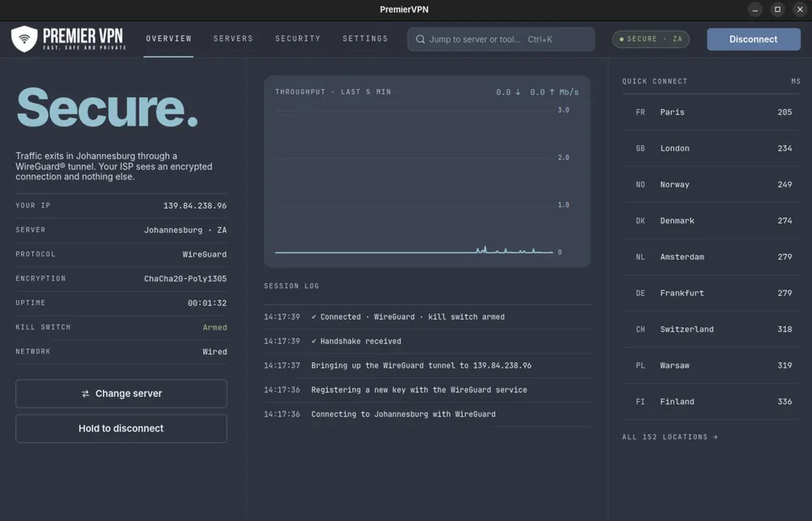Select the IP address 139.84.238.96 value
812x521 pixels.
[x=195, y=206]
